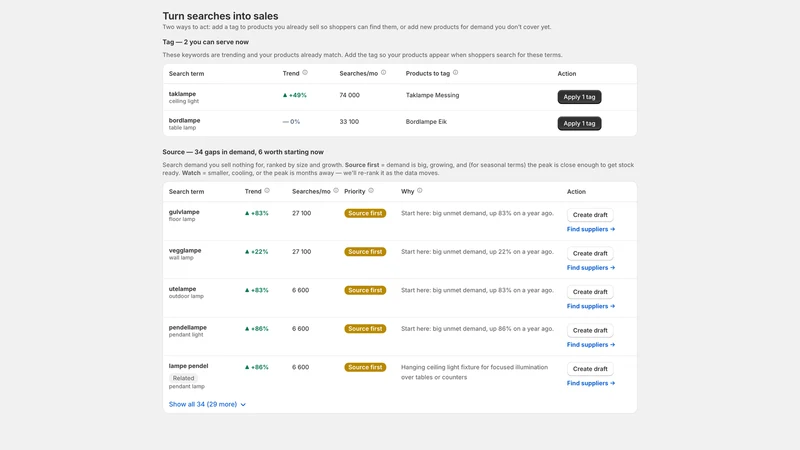Select the bordlampe search term
The height and width of the screenshot is (450, 800).
[185, 120]
